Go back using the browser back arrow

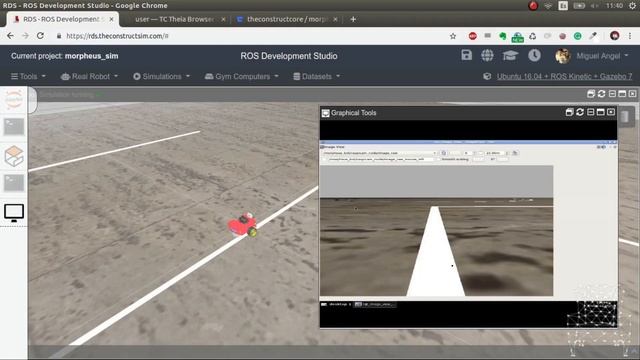point(10,36)
